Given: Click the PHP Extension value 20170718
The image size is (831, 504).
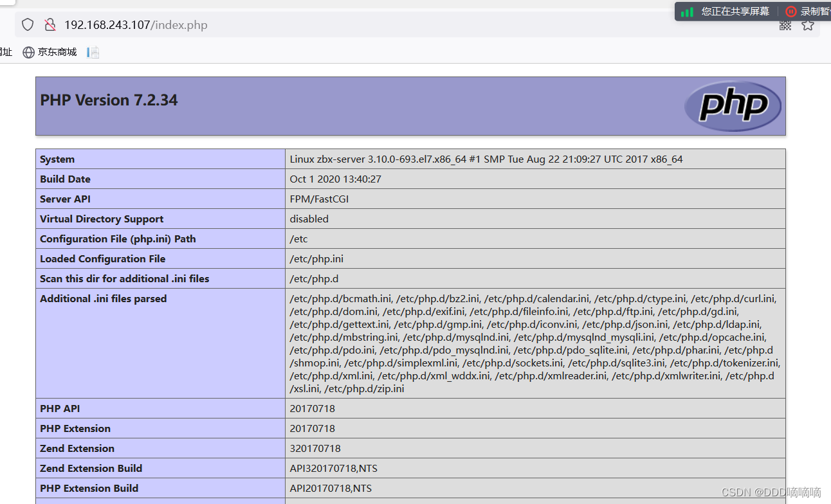Looking at the screenshot, I should tap(312, 429).
